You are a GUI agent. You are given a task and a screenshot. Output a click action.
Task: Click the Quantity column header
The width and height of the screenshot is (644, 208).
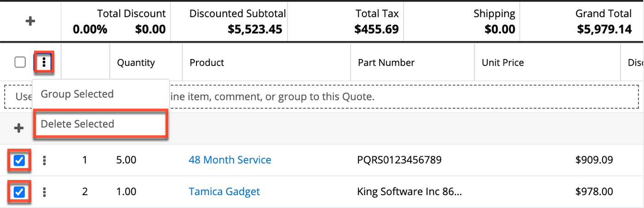(x=136, y=63)
